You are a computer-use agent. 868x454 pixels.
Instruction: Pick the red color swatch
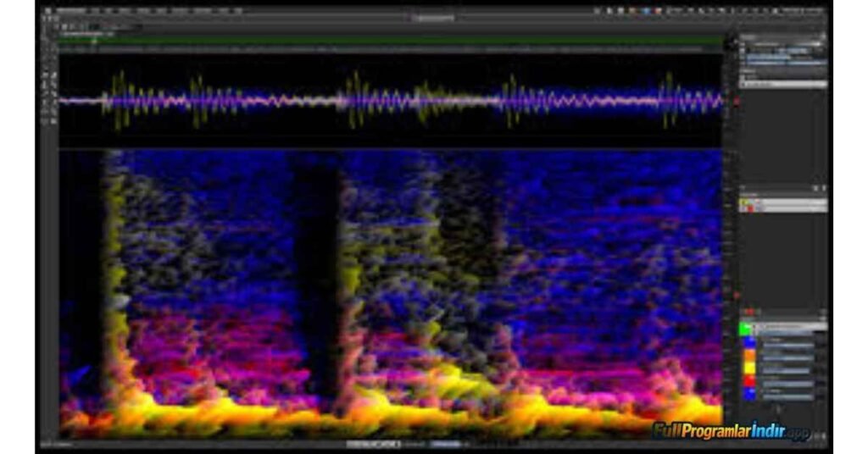pyautogui.click(x=749, y=381)
